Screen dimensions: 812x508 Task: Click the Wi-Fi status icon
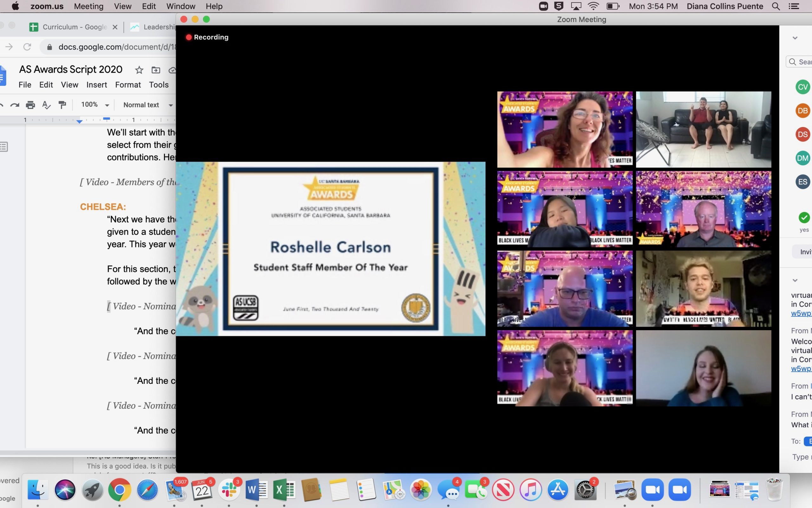[593, 6]
